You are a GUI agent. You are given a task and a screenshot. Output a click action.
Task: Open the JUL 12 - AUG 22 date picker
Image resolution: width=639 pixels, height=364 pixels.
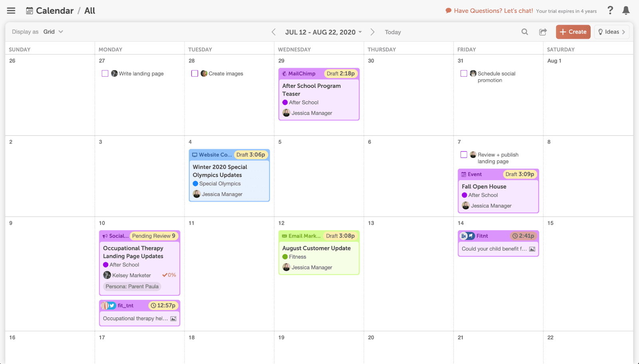323,32
